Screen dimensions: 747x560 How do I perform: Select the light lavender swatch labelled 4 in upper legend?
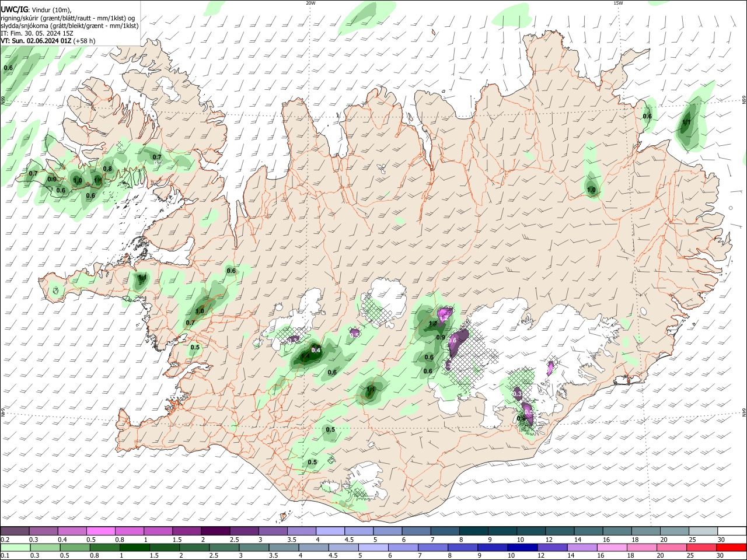point(330,531)
